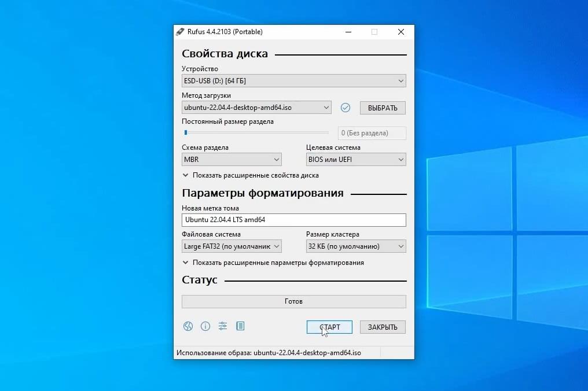This screenshot has width=588, height=391.
Task: Open the Схема раздела MBR dropdown
Action: [x=231, y=159]
